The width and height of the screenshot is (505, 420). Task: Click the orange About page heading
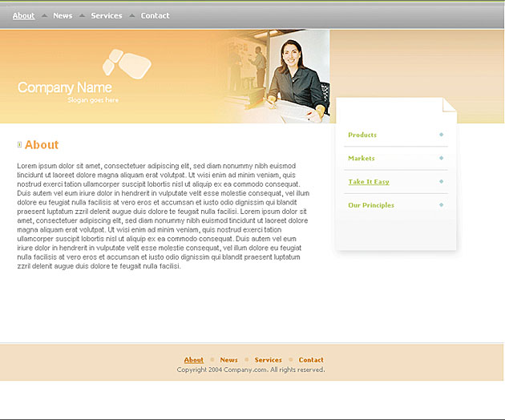(x=42, y=145)
